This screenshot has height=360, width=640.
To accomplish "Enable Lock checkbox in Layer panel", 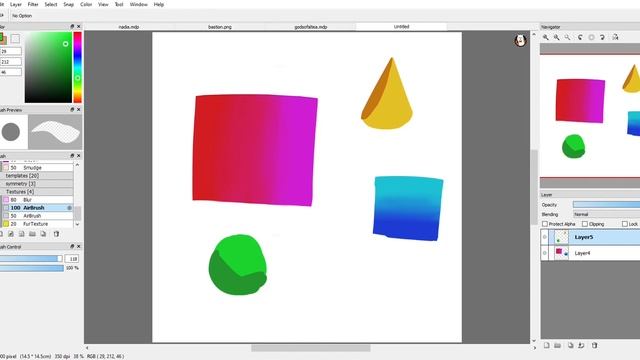I will coord(625,224).
